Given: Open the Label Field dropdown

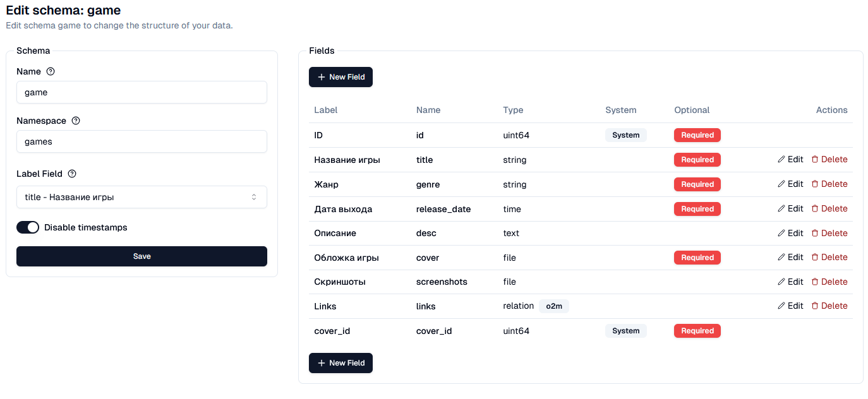Looking at the screenshot, I should 142,197.
